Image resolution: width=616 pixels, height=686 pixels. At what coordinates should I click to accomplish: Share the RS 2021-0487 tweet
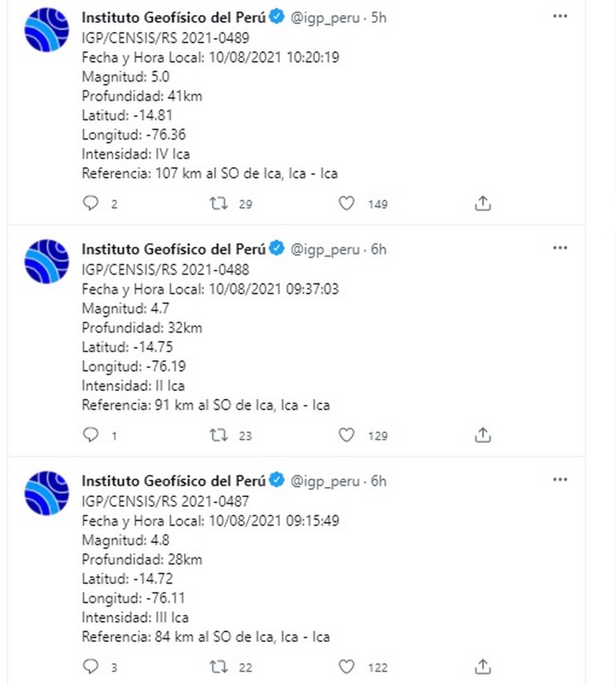tap(483, 667)
